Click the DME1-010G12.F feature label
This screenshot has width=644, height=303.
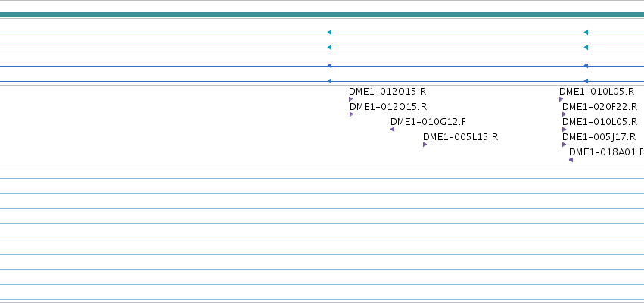pos(428,122)
